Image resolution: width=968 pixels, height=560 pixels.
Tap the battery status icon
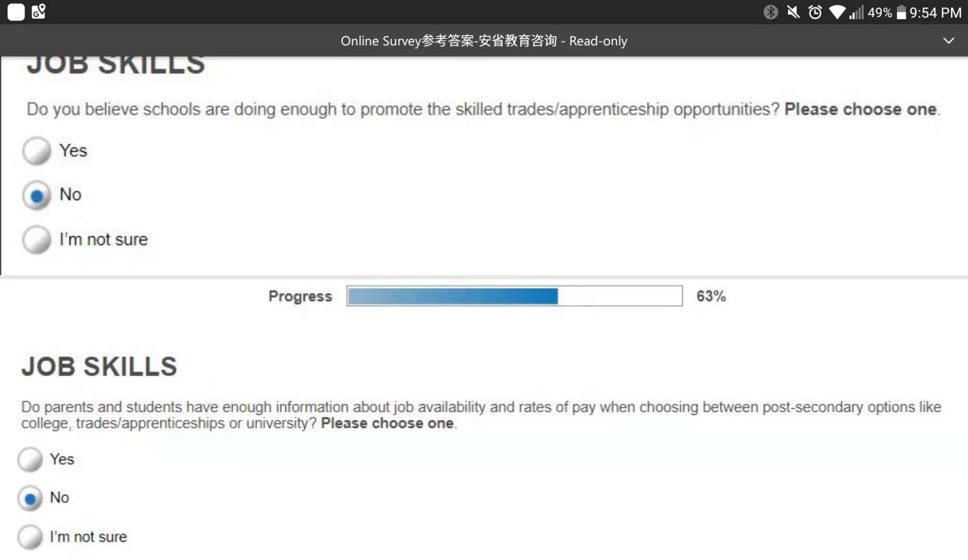[x=901, y=12]
